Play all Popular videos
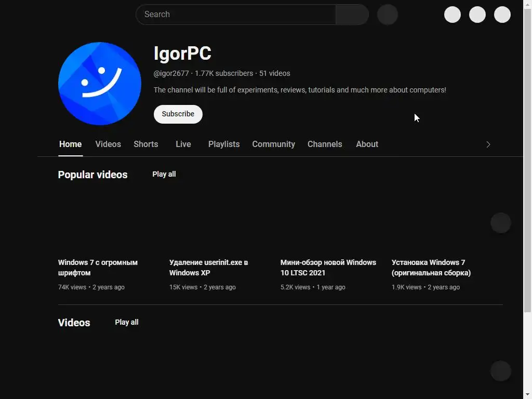Viewport: 532px width, 399px height. pos(164,174)
